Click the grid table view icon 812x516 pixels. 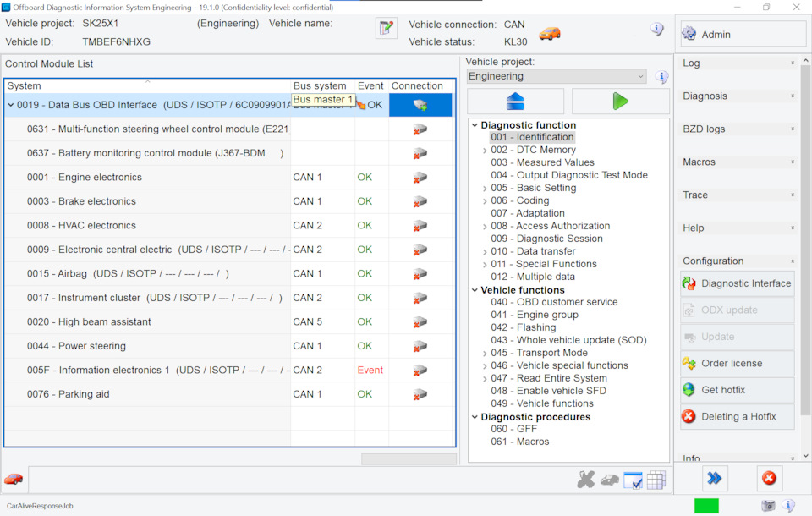(656, 480)
